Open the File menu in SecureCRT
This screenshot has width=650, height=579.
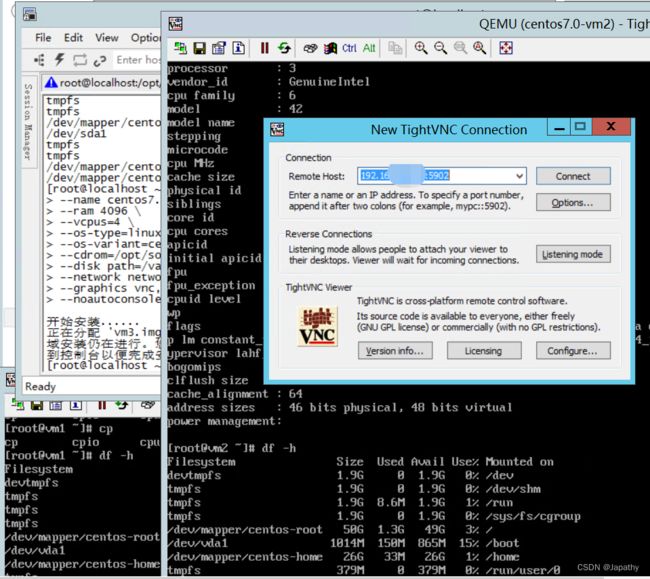(43, 38)
